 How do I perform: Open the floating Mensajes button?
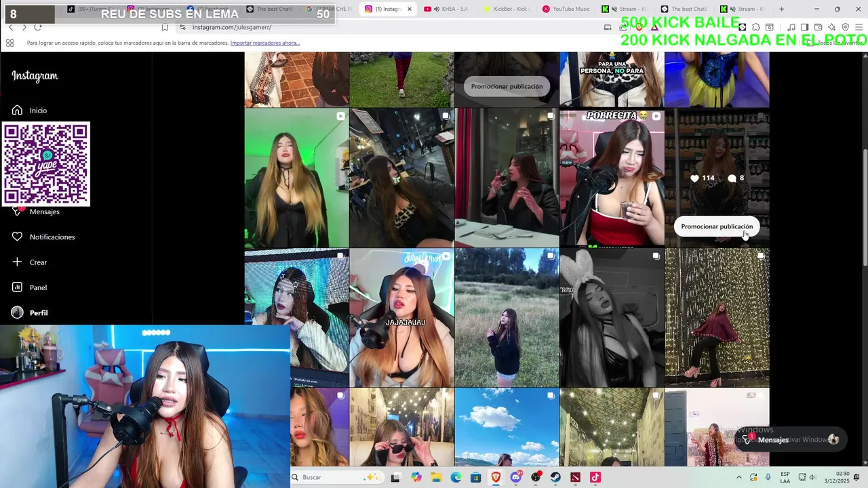[x=791, y=439]
